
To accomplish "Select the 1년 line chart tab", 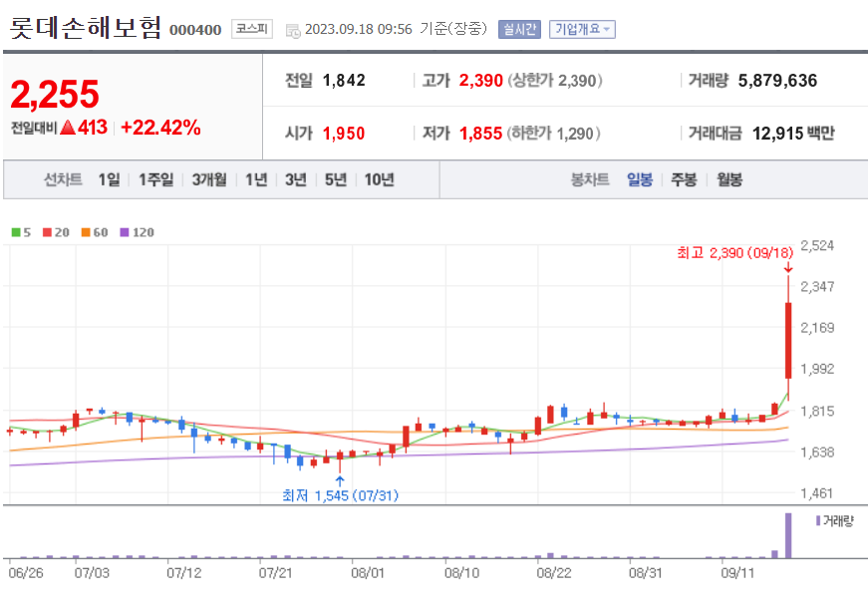I will 256,179.
